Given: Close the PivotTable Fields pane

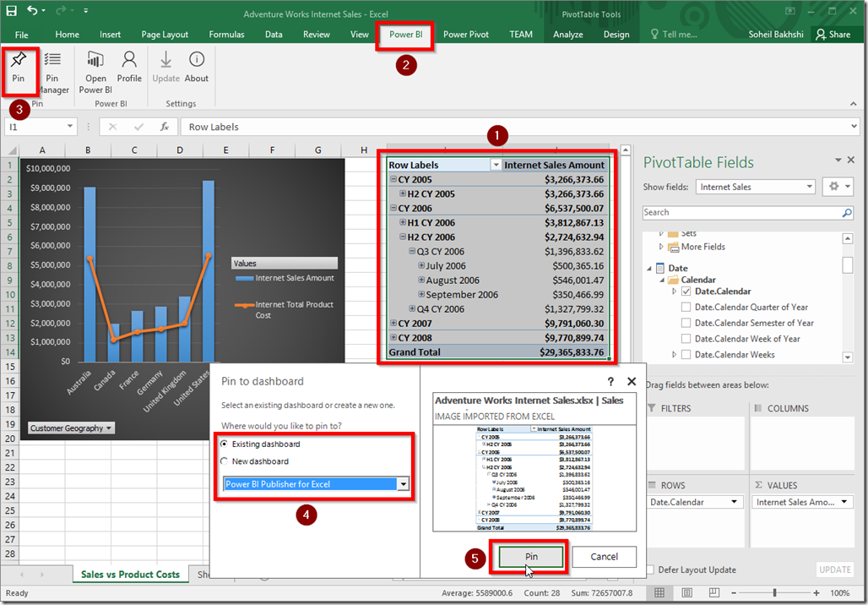Looking at the screenshot, I should pyautogui.click(x=851, y=160).
